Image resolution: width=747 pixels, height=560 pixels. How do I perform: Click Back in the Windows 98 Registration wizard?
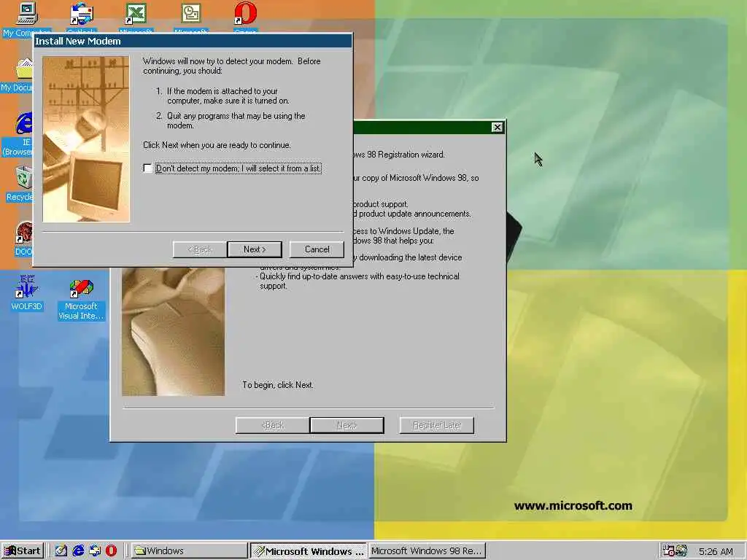[273, 425]
